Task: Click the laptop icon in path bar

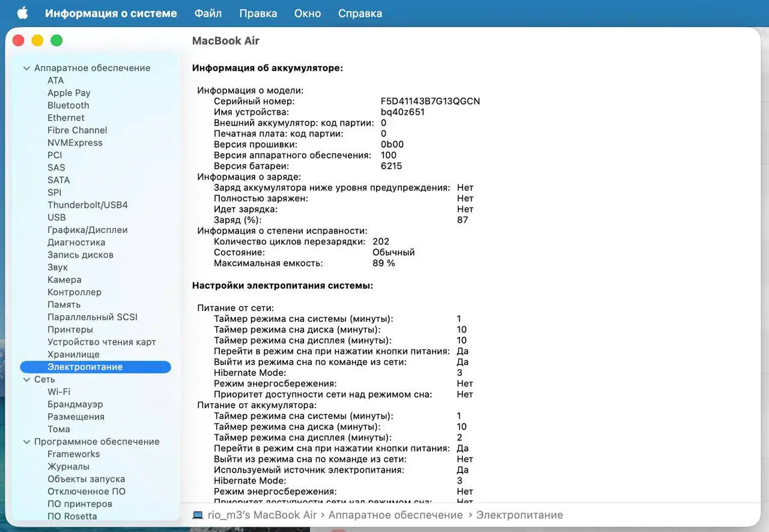Action: [198, 515]
